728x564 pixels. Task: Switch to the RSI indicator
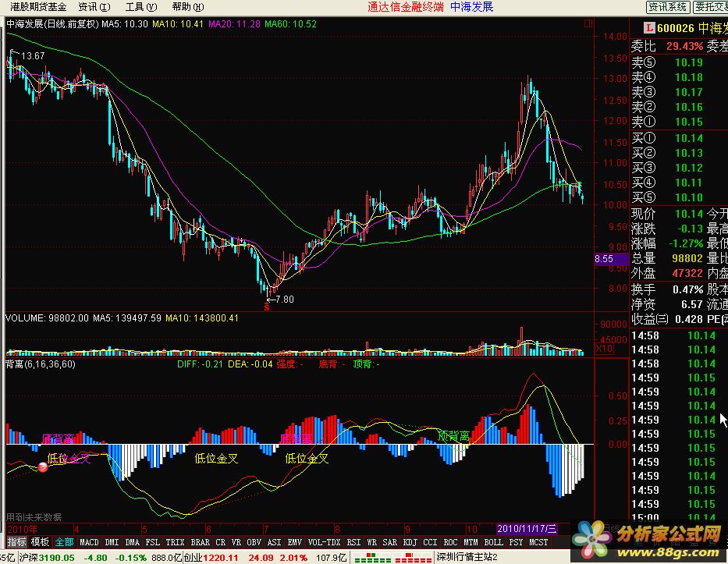point(353,542)
